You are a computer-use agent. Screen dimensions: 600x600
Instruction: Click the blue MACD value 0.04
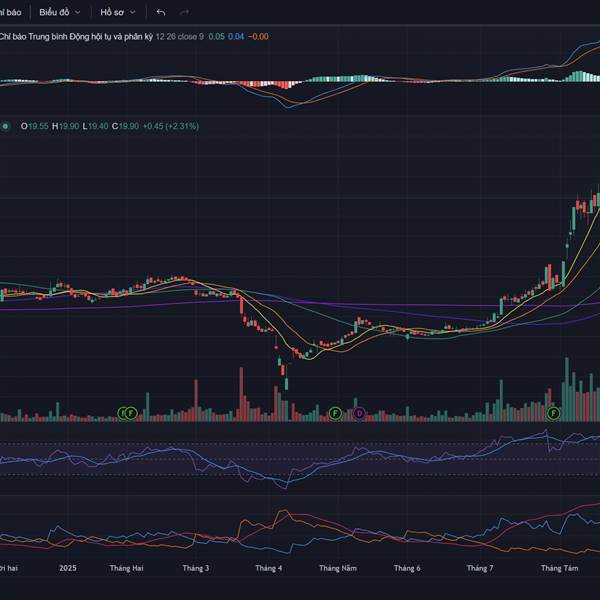tap(236, 37)
